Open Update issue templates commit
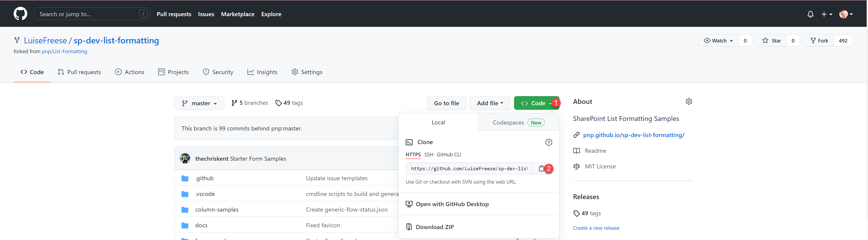Viewport: 868px width, 240px height. pos(337,178)
